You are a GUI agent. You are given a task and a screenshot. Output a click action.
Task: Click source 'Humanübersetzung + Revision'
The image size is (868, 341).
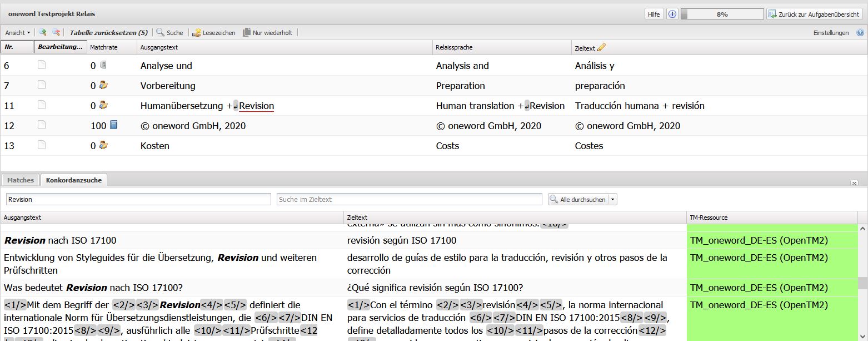coord(207,106)
